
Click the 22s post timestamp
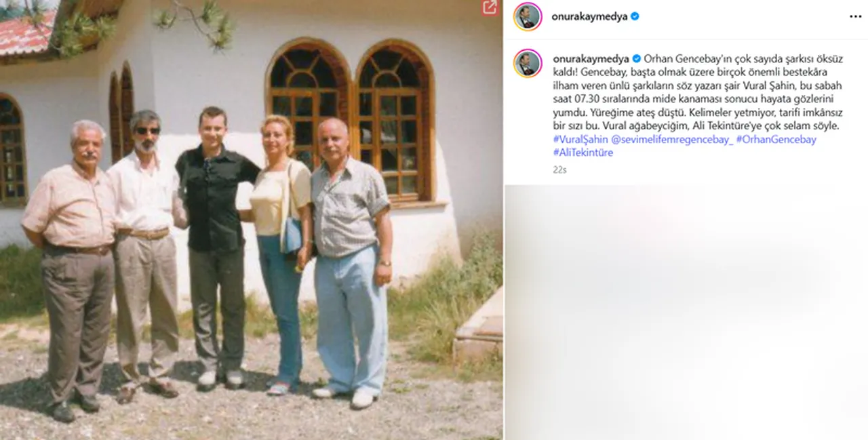559,170
